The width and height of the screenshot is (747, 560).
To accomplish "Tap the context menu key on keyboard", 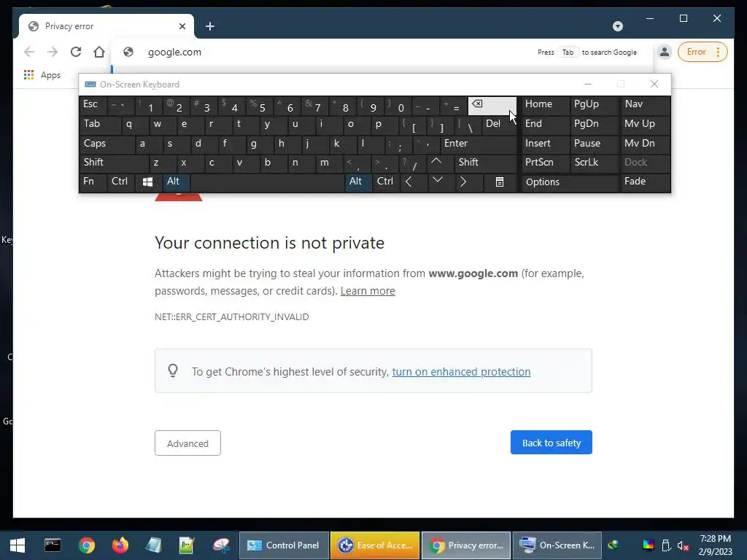I will 499,182.
